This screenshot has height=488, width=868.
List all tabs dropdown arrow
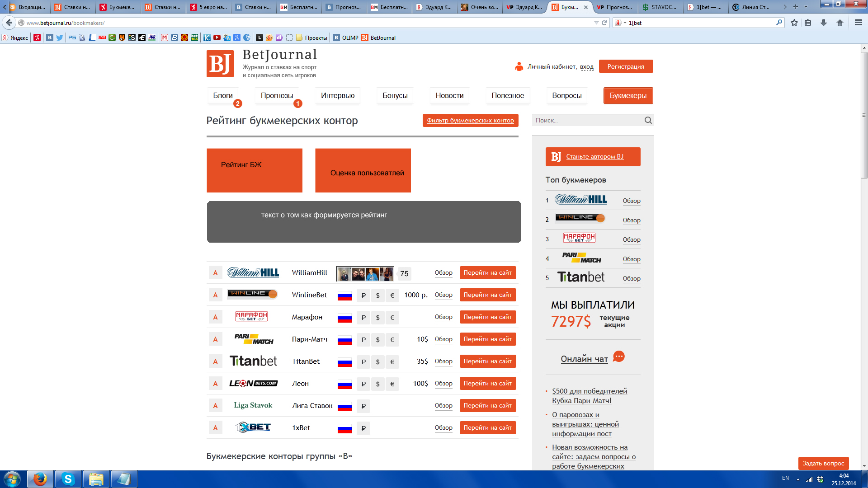coord(806,7)
